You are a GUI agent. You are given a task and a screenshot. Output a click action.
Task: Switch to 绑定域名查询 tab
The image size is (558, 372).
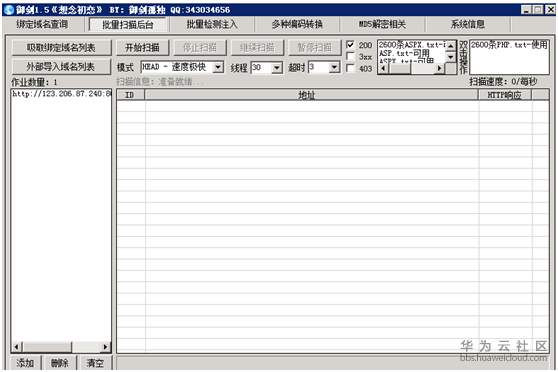click(42, 24)
